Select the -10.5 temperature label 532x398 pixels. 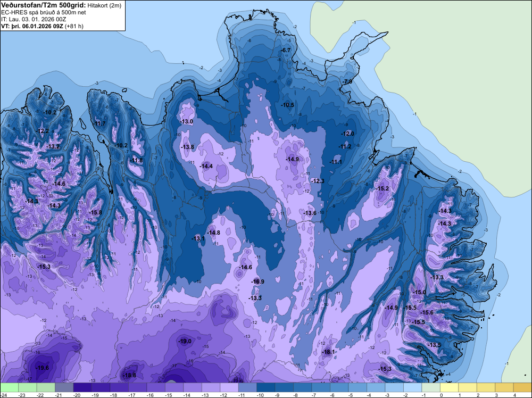click(287, 105)
